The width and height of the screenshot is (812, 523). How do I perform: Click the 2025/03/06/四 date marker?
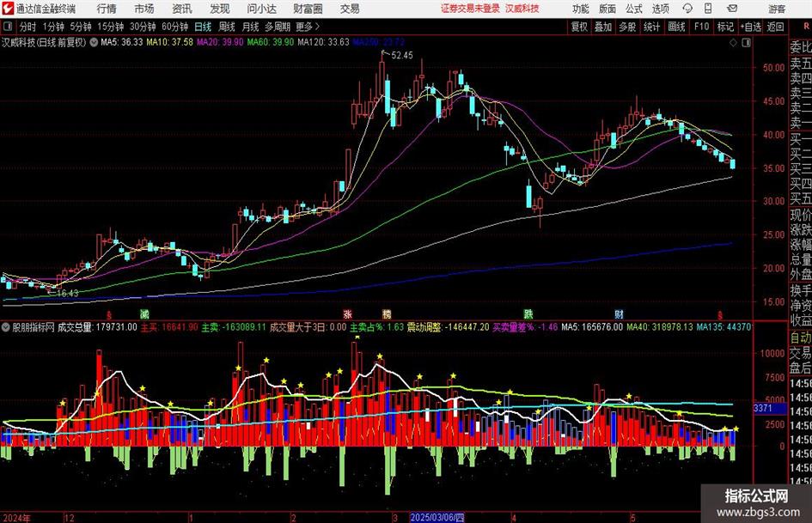click(437, 518)
